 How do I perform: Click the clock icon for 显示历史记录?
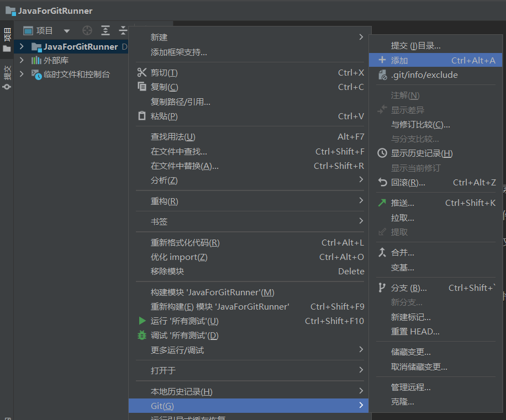[382, 153]
